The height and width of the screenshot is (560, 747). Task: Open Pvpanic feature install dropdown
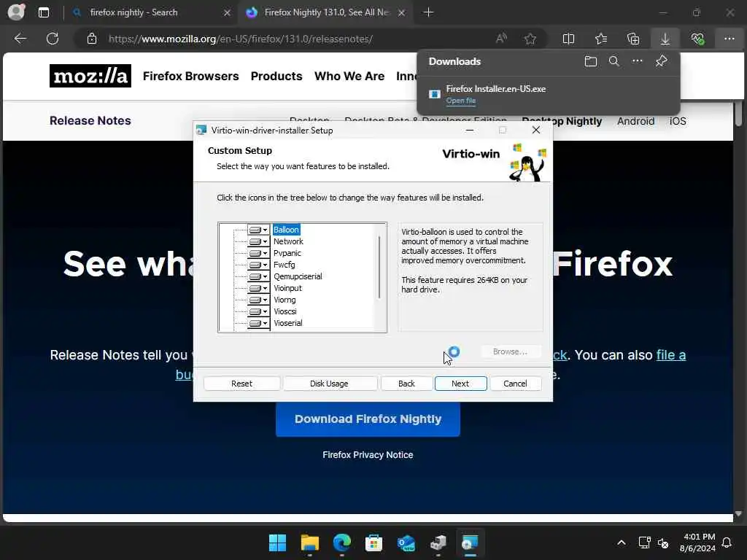click(x=258, y=253)
